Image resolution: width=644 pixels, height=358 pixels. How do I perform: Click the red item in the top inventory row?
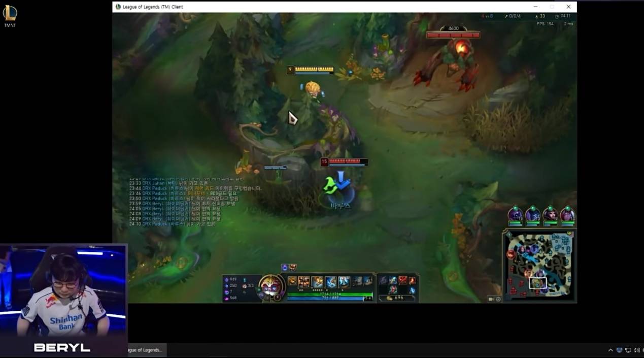pos(402,280)
